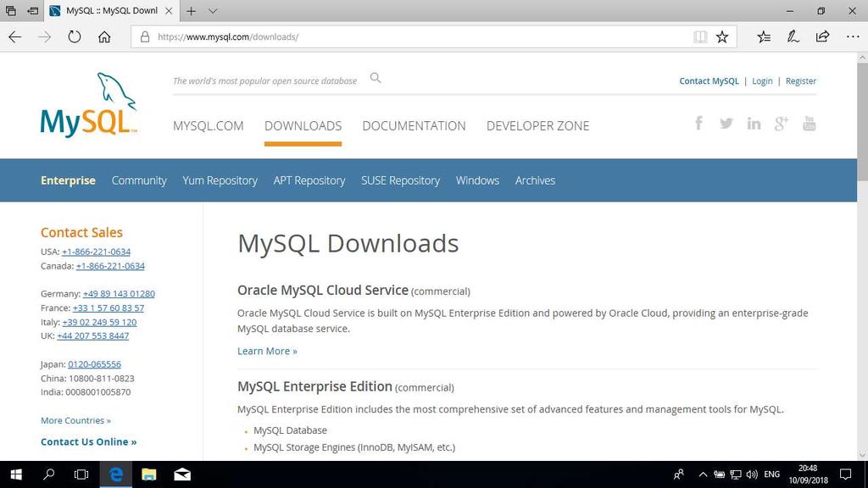Open Task View on taskbar
Viewport: 868px width, 488px height.
coord(81,474)
